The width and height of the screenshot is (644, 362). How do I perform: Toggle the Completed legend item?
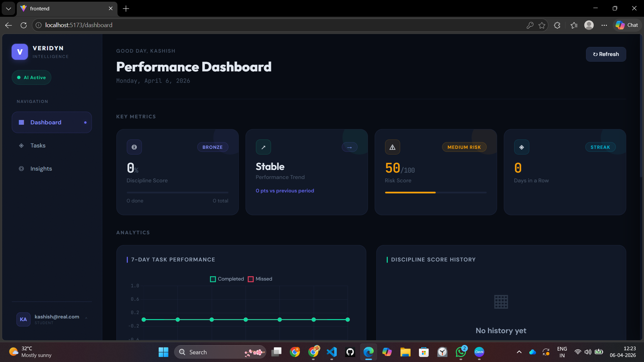(x=227, y=279)
